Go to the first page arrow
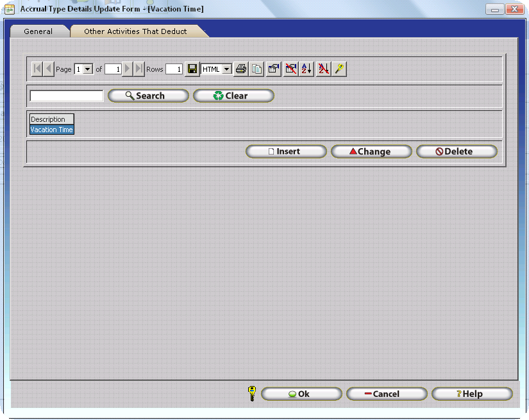The image size is (529, 420). [37, 69]
